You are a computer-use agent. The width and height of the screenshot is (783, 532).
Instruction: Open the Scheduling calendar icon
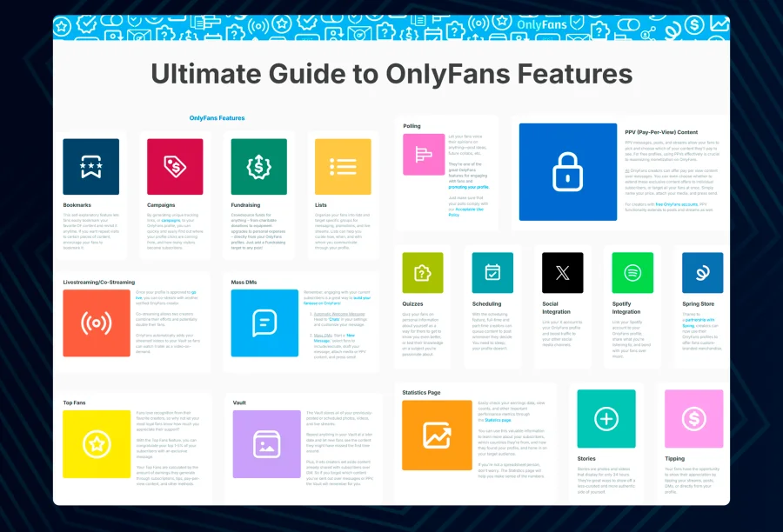[x=492, y=272]
